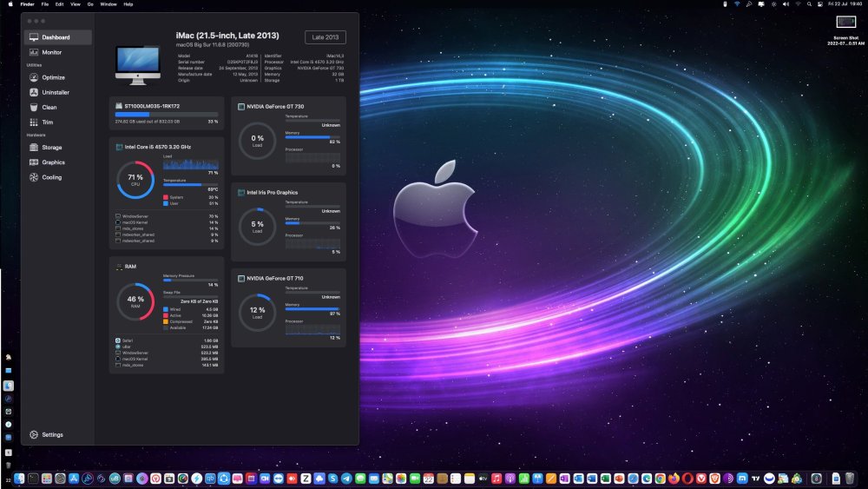Select the Safari RAM process row
The image size is (868, 489).
click(167, 340)
